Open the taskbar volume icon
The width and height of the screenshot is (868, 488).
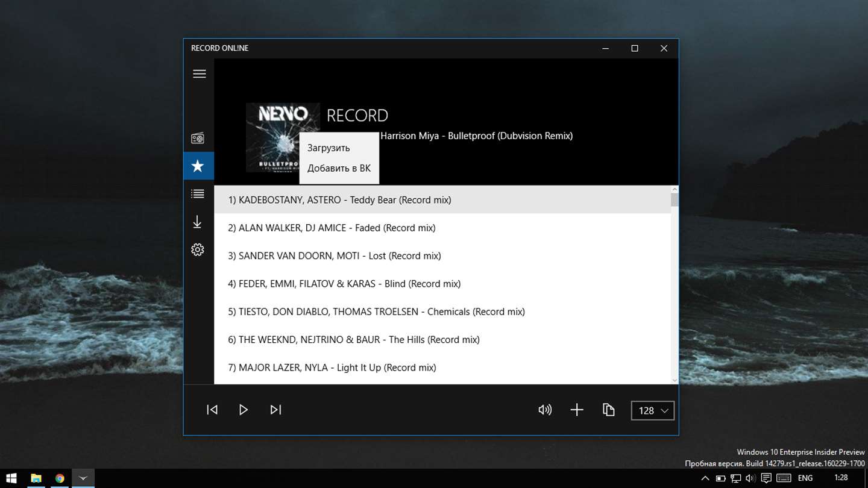tap(750, 478)
